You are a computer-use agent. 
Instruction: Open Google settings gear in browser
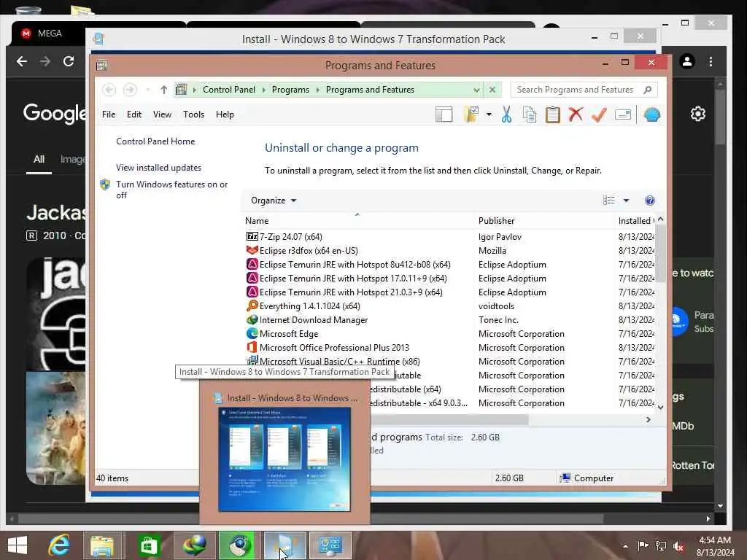click(698, 114)
